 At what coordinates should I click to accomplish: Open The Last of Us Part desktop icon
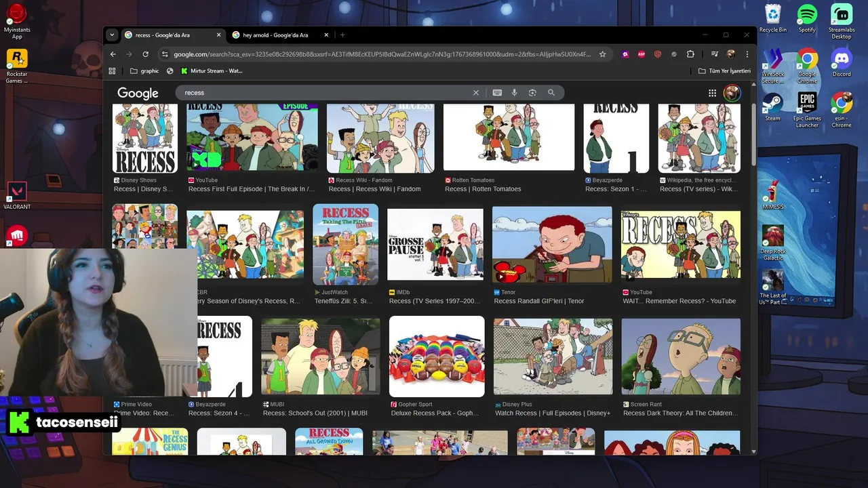point(772,287)
